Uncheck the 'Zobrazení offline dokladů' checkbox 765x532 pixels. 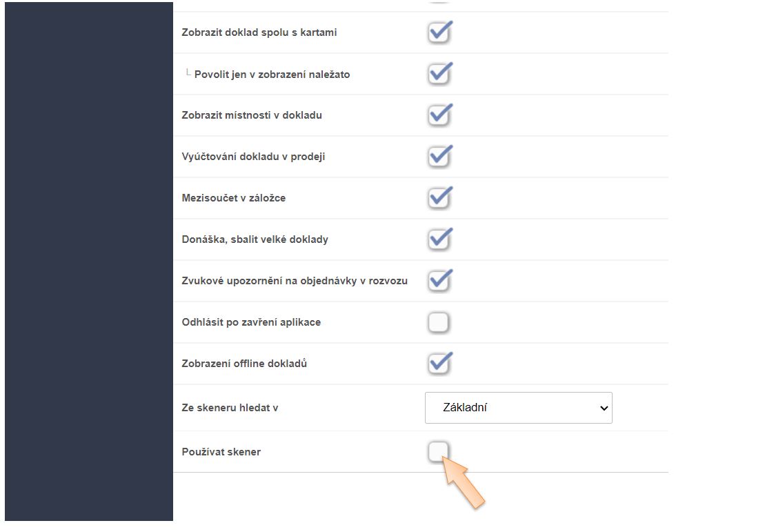pos(439,364)
